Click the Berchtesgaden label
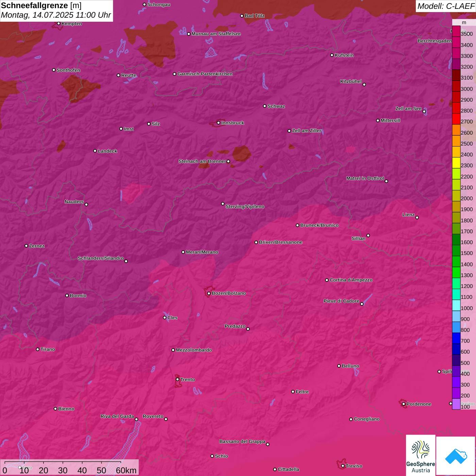This screenshot has height=476, width=476. [x=435, y=41]
